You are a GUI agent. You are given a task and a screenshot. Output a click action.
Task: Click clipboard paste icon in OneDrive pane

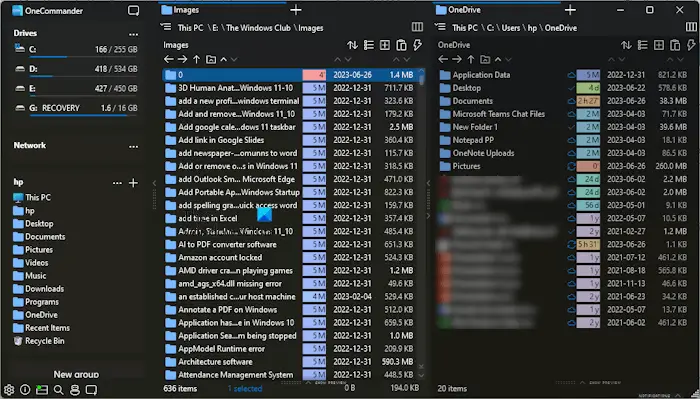click(x=675, y=45)
